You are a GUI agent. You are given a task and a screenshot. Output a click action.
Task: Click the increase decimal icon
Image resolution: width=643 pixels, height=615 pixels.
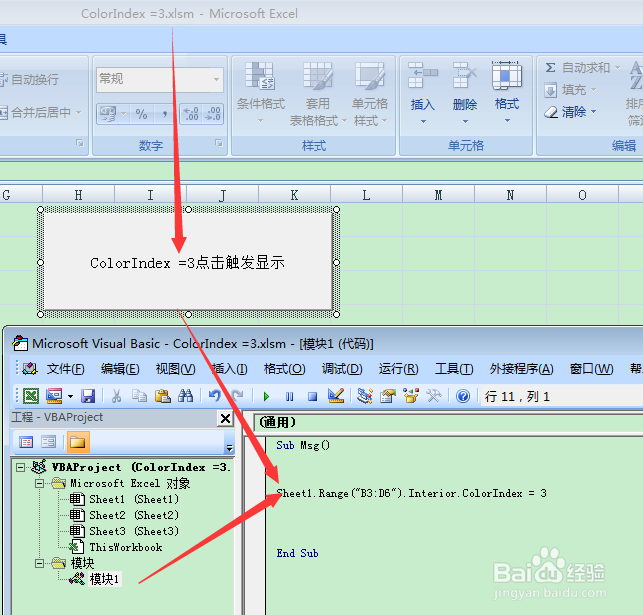[191, 114]
